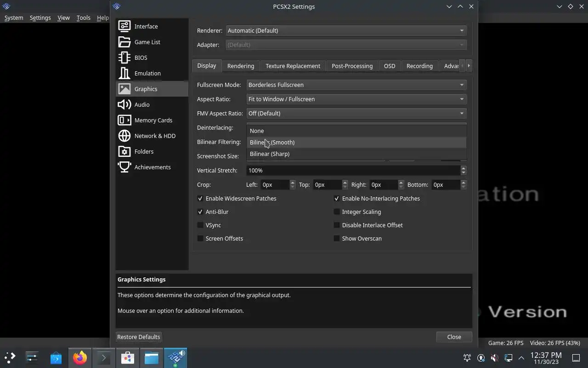Click the Vertical Stretch stepper arrows
588x368 pixels.
pyautogui.click(x=464, y=170)
